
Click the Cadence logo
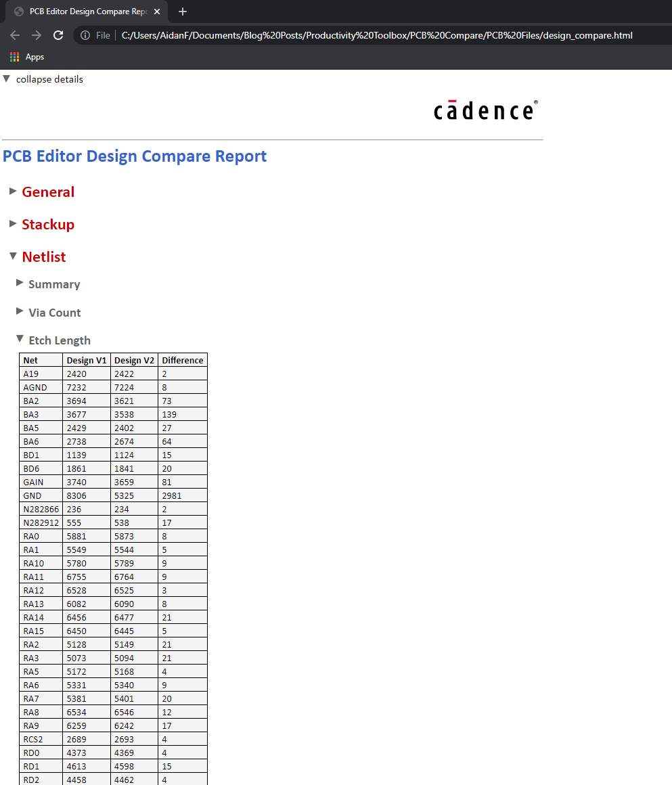[485, 110]
